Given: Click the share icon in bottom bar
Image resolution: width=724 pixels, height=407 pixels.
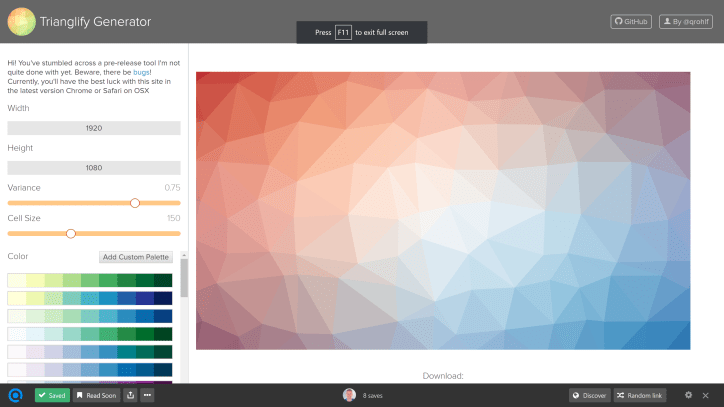Looking at the screenshot, I should pos(130,395).
